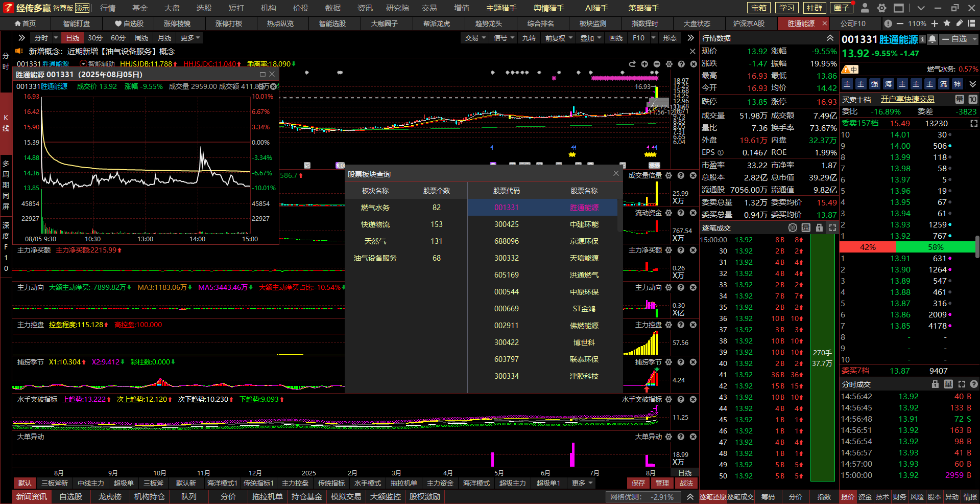
Task: Click fullscreen icon in 逐笔成交 panel header
Action: [832, 228]
